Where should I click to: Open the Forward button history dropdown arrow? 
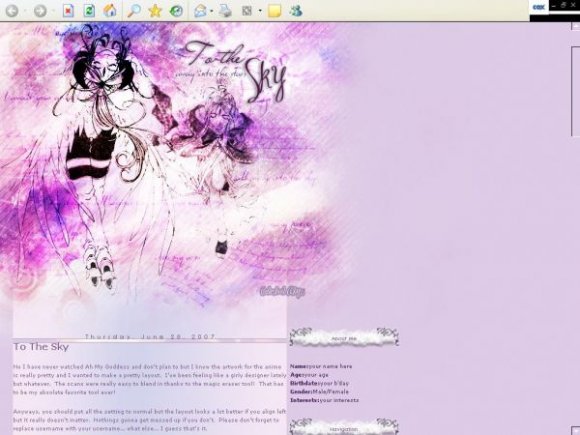tap(54, 11)
